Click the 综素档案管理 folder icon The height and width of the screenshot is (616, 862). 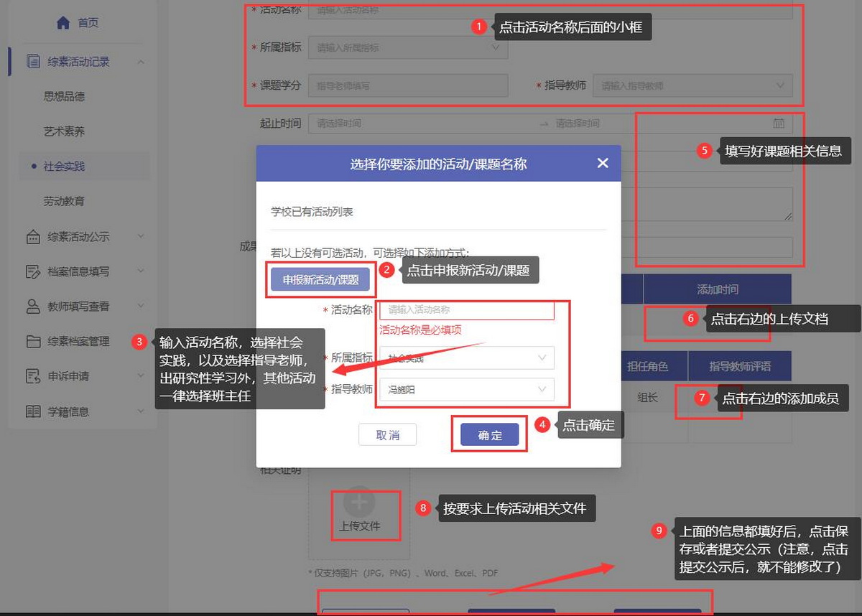[x=33, y=342]
